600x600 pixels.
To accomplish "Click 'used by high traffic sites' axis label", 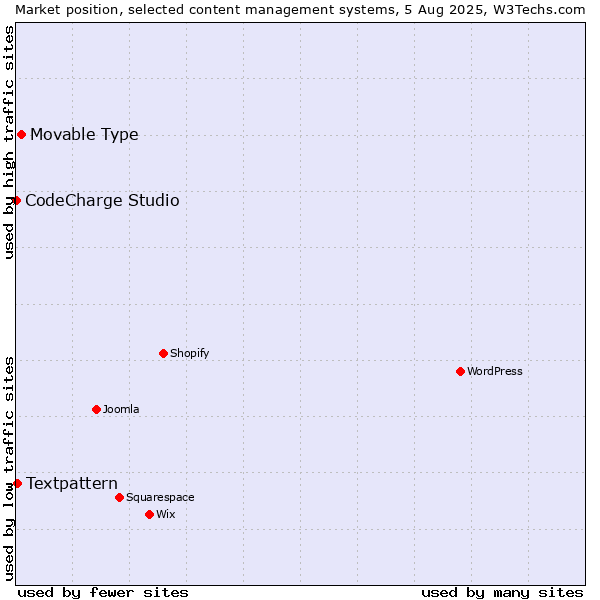I will (x=9, y=142).
